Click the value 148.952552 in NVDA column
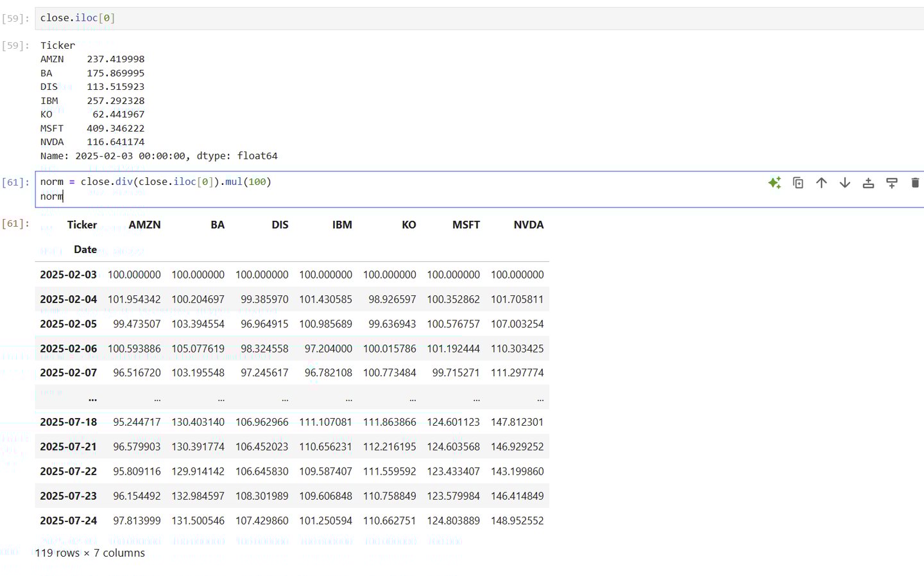Image resolution: width=924 pixels, height=576 pixels. click(517, 521)
